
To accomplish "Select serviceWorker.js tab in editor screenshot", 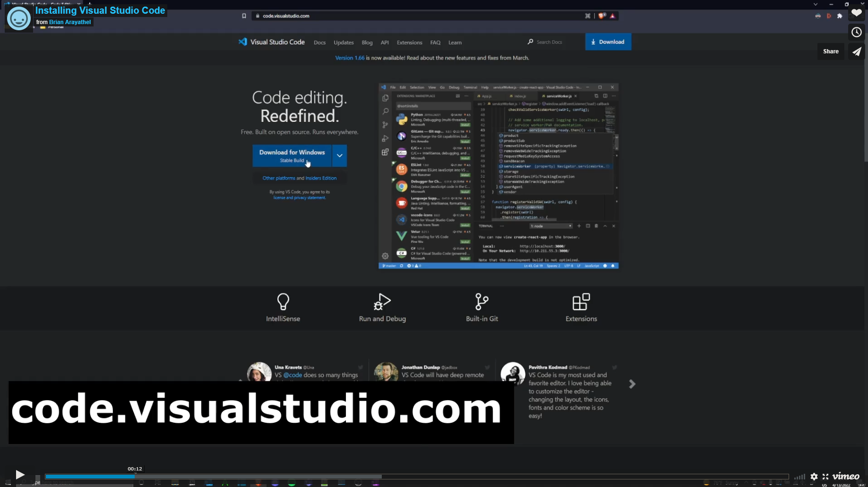I will pos(559,96).
